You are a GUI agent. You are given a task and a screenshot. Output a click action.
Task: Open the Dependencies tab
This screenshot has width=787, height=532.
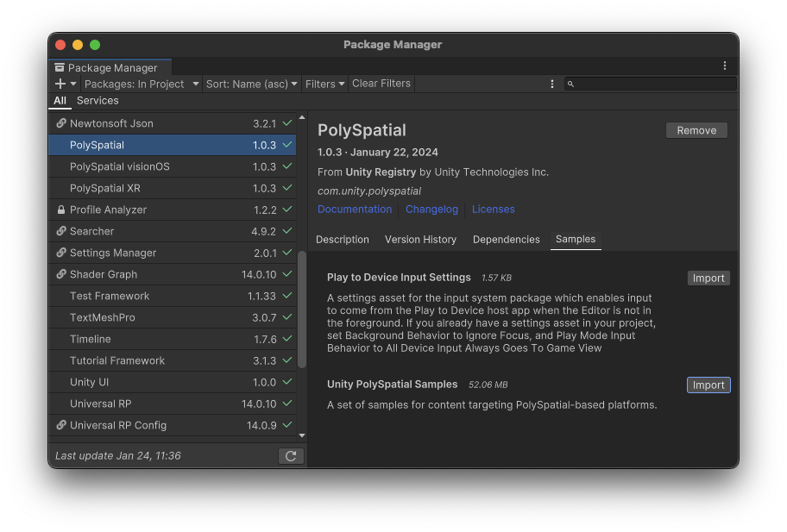(506, 240)
